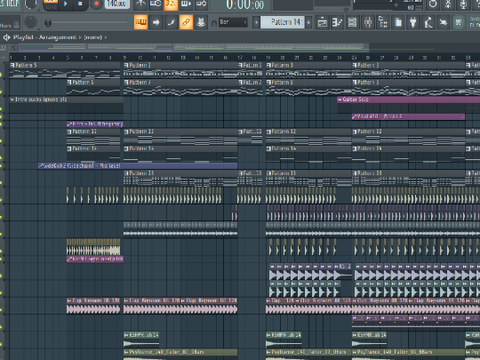Open the plugin picker plug icon
Viewport: 480px width, 360px height.
(x=413, y=23)
